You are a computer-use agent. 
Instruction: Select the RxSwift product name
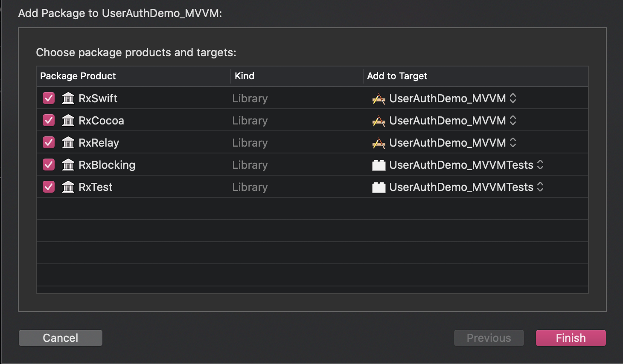click(98, 98)
